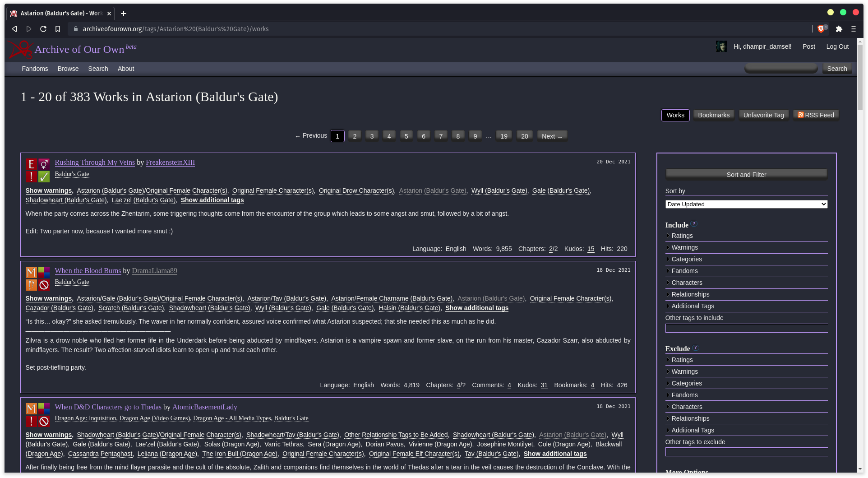Expand Include Additional Tags filter
Screen dimensions: 868x478
pos(746,306)
